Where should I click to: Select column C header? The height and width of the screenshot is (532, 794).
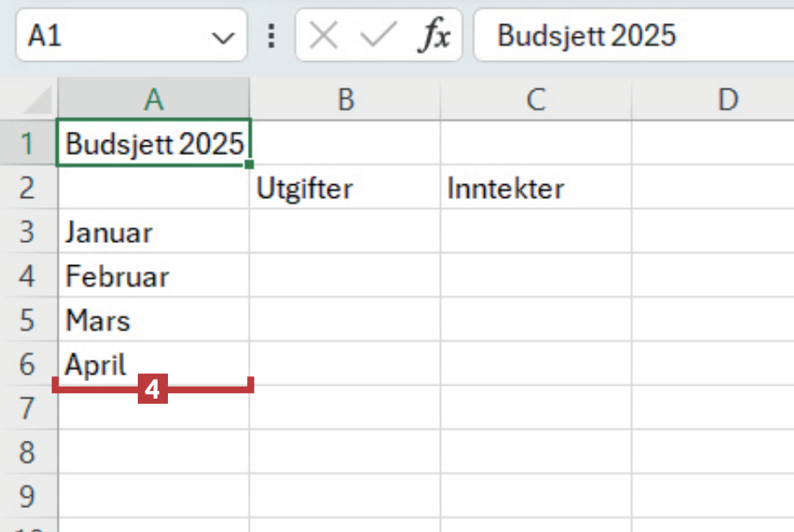pos(536,100)
